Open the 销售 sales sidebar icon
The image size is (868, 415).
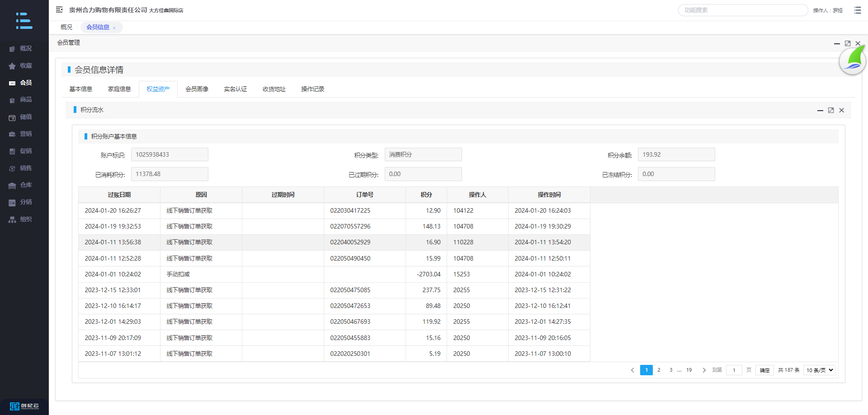pyautogui.click(x=12, y=168)
